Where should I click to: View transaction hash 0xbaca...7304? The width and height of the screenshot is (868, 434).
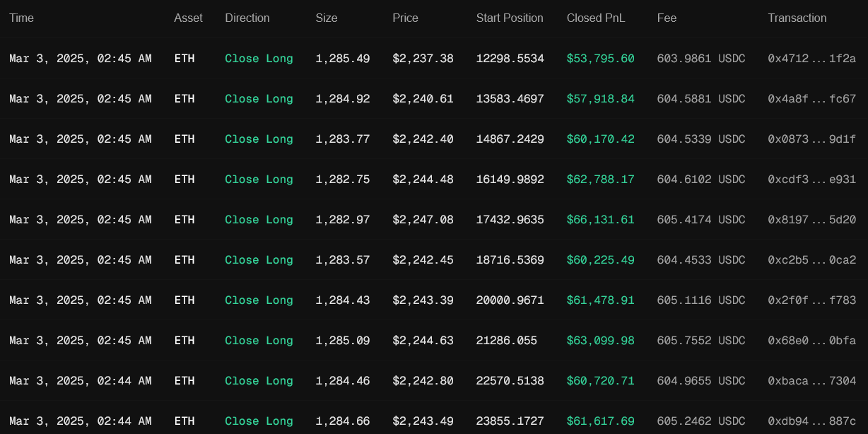coord(811,381)
